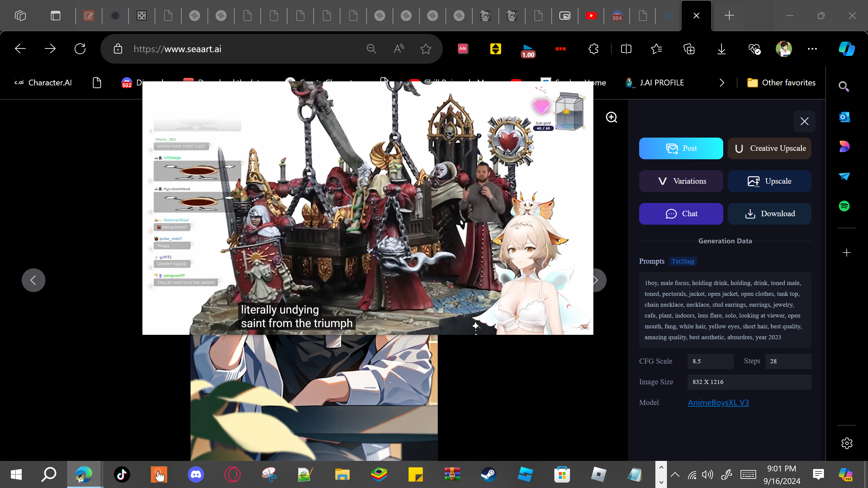Open the Ads blocker extension
This screenshot has width=868, height=488.
[x=463, y=49]
